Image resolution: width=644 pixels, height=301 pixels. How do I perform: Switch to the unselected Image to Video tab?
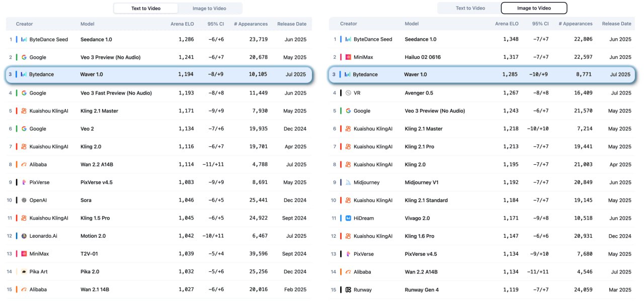pyautogui.click(x=210, y=9)
